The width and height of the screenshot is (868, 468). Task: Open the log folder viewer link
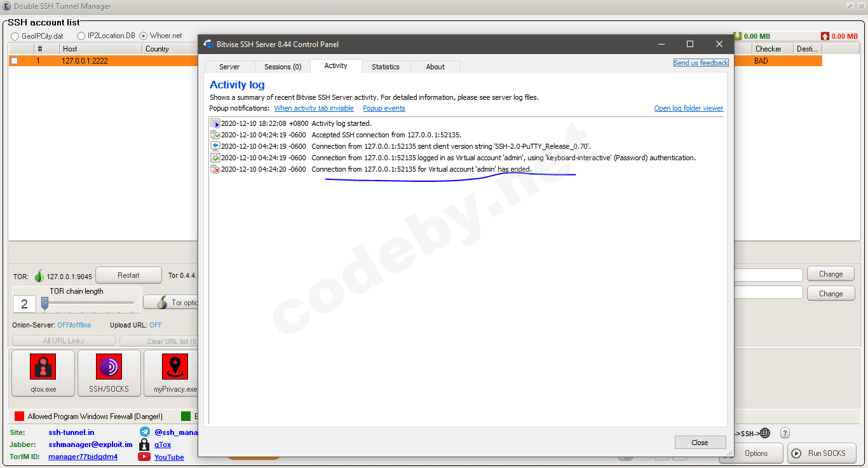pos(689,108)
